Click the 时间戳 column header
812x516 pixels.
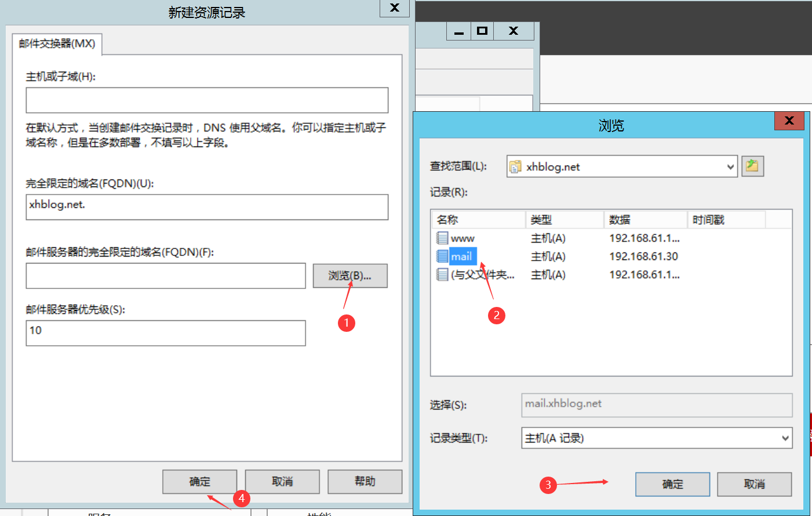click(727, 219)
